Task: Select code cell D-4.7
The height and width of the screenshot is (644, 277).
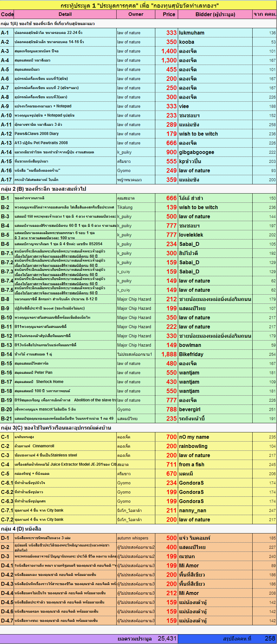Action: click(7, 621)
